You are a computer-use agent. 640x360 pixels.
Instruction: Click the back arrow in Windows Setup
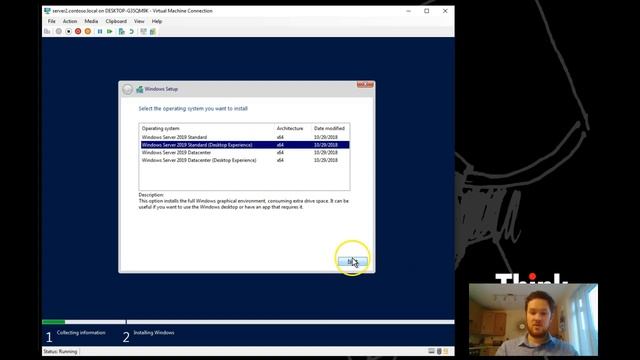click(x=128, y=89)
